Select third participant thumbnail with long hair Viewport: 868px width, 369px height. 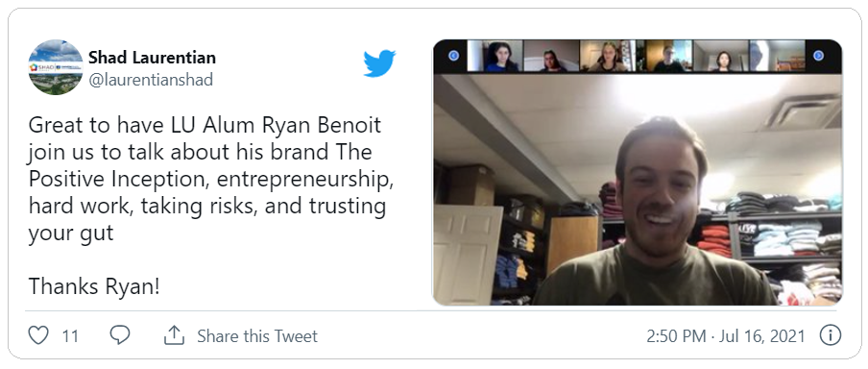[608, 56]
